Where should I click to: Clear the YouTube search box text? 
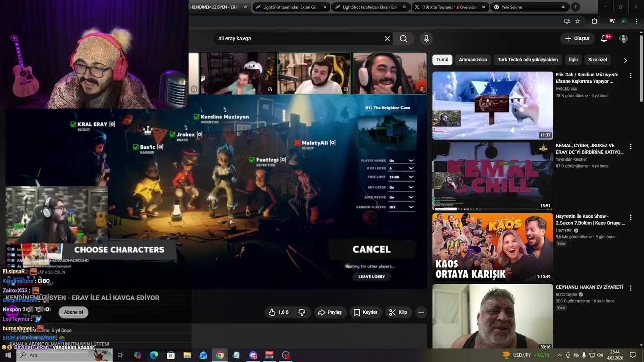click(x=387, y=38)
